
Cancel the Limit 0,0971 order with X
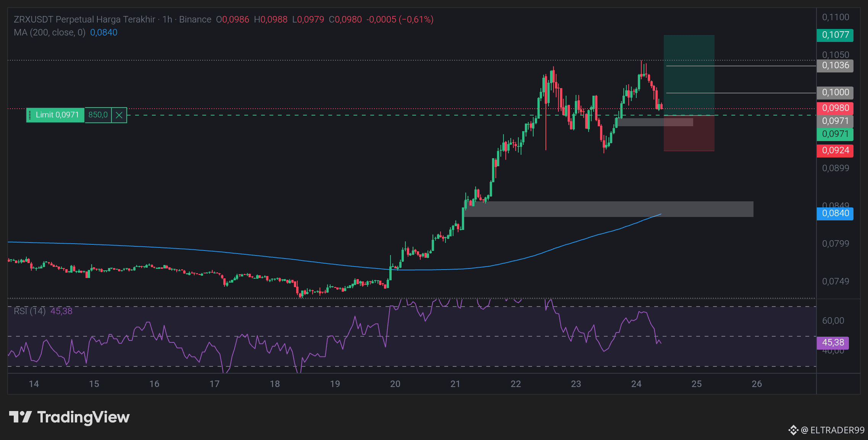(119, 115)
